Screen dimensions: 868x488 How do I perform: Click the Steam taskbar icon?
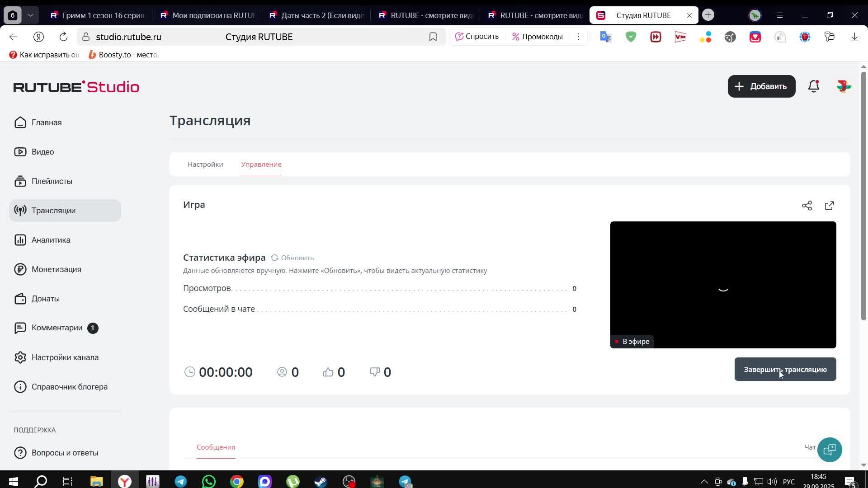point(321,481)
